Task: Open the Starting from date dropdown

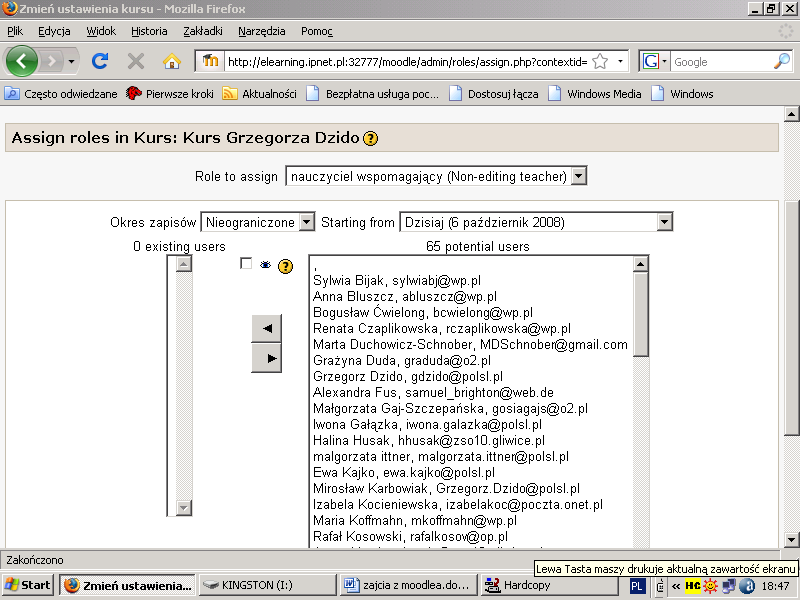Action: (x=536, y=222)
